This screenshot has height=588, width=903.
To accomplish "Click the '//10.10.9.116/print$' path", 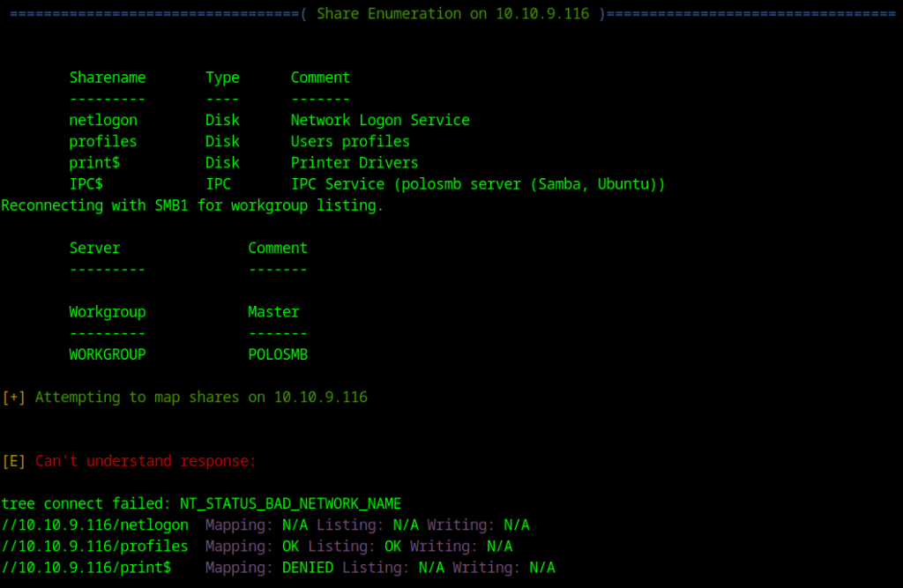I will [86, 568].
